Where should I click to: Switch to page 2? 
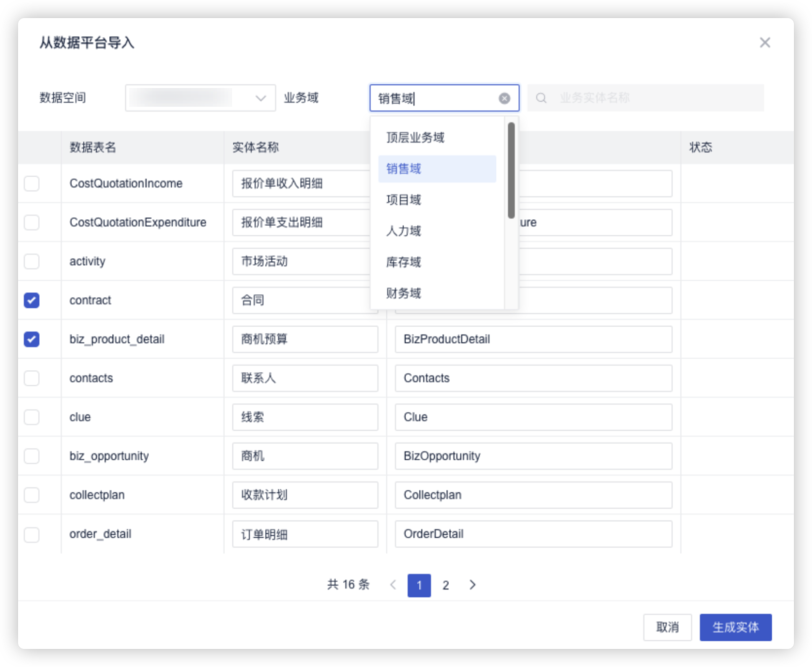point(446,585)
